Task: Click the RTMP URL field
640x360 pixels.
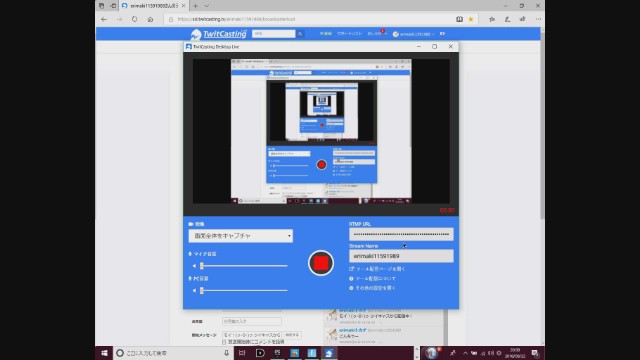Action: (401, 234)
